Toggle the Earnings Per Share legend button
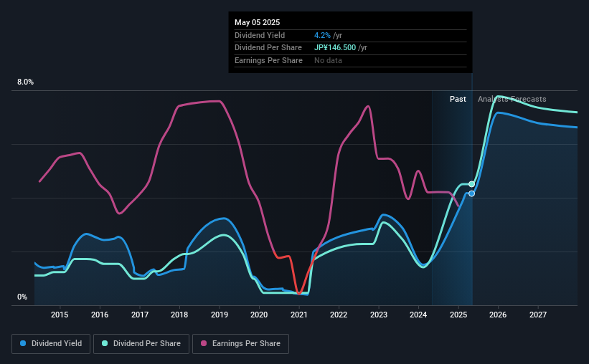 pyautogui.click(x=240, y=344)
